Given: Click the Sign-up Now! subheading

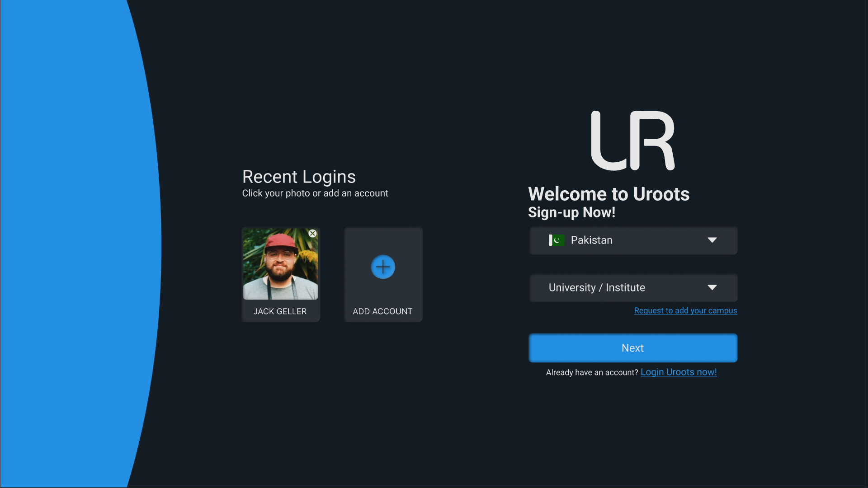Looking at the screenshot, I should 571,212.
